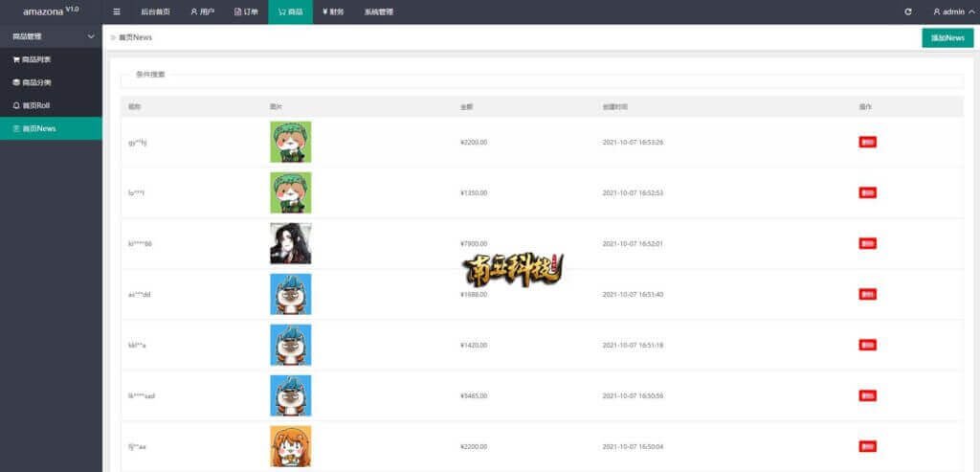980x472 pixels.
Task: Click the refresh icon in top bar
Action: [x=908, y=11]
